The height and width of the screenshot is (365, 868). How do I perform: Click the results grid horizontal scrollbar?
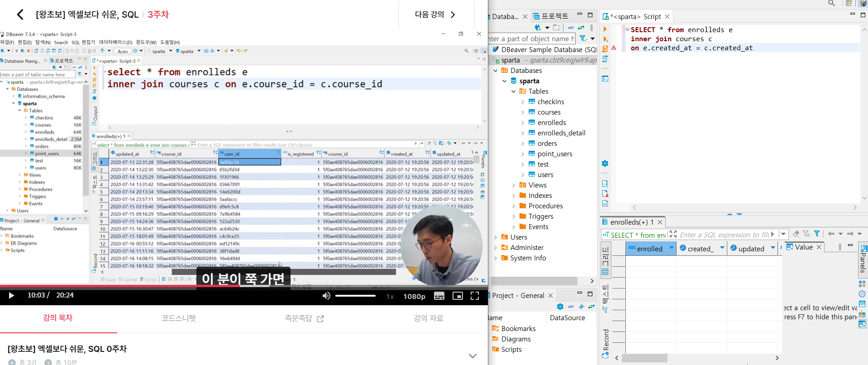point(644,358)
